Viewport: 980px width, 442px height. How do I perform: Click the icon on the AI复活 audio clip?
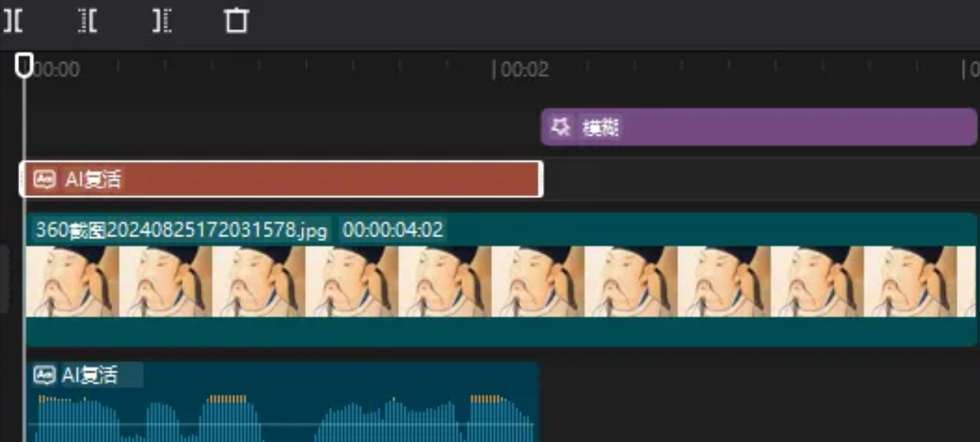[45, 376]
